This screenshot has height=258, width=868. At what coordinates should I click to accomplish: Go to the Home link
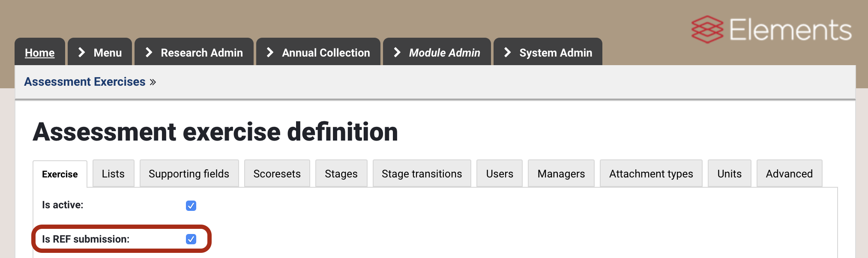pos(40,53)
